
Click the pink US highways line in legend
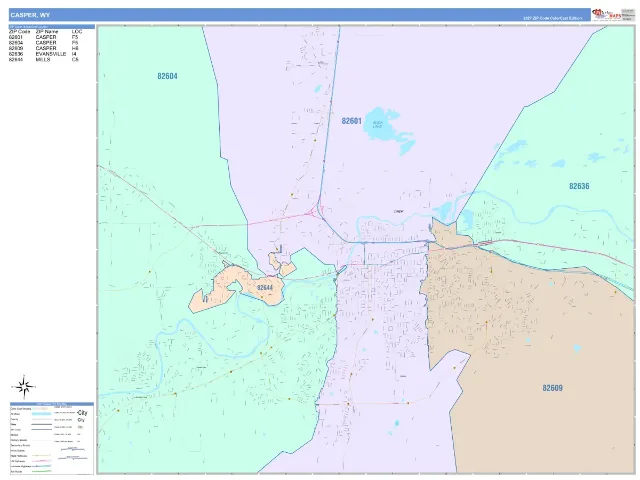pos(42,461)
